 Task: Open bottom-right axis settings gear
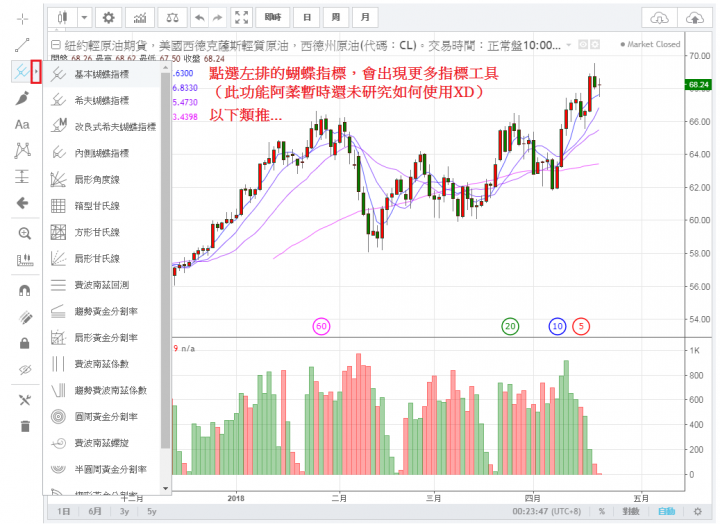click(x=698, y=511)
